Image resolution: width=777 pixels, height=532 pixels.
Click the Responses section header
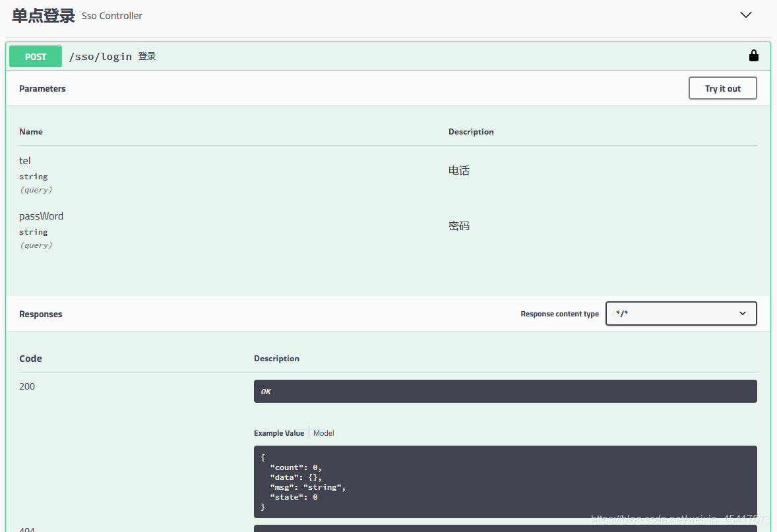[x=41, y=314]
